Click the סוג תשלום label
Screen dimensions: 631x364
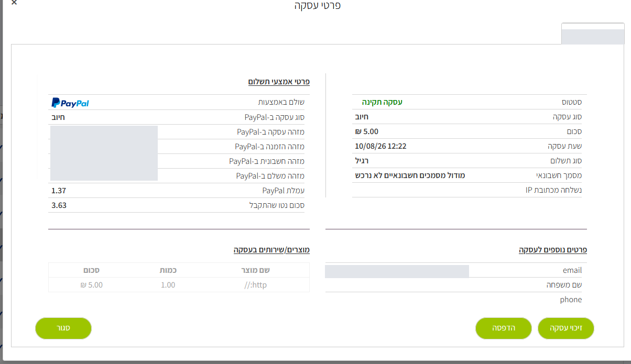565,161
